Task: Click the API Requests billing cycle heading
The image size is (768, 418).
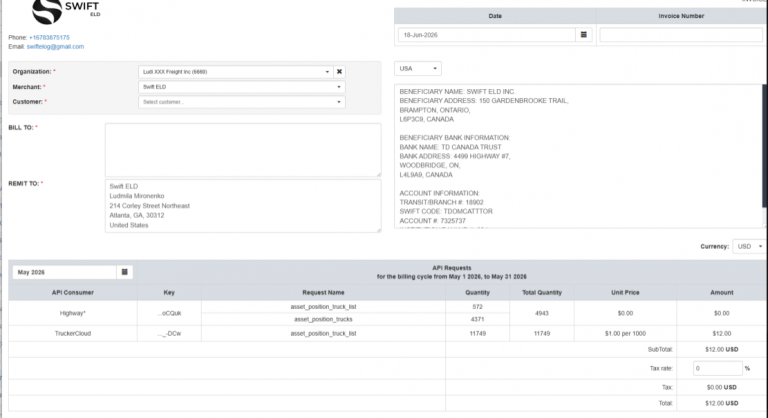Action: pos(452,272)
